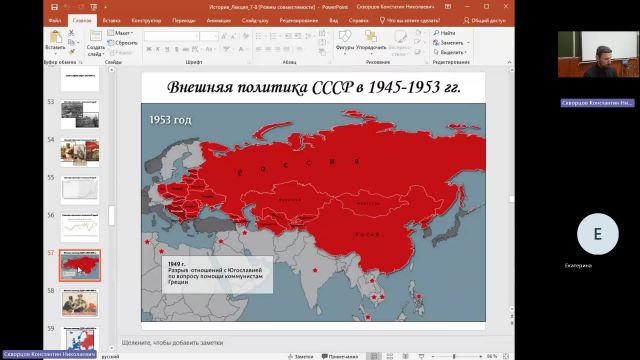Cut selection using the scissors icon
The width and height of the screenshot is (640, 360).
[x=71, y=32]
